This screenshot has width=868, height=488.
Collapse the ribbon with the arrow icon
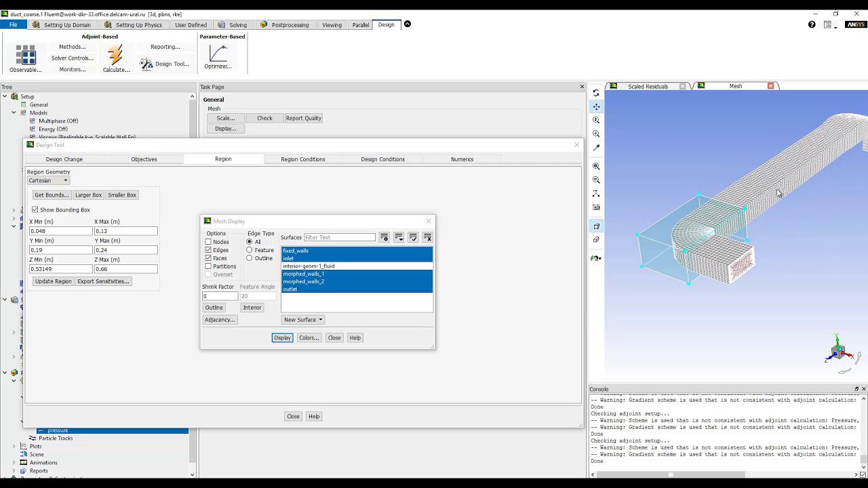(x=408, y=24)
